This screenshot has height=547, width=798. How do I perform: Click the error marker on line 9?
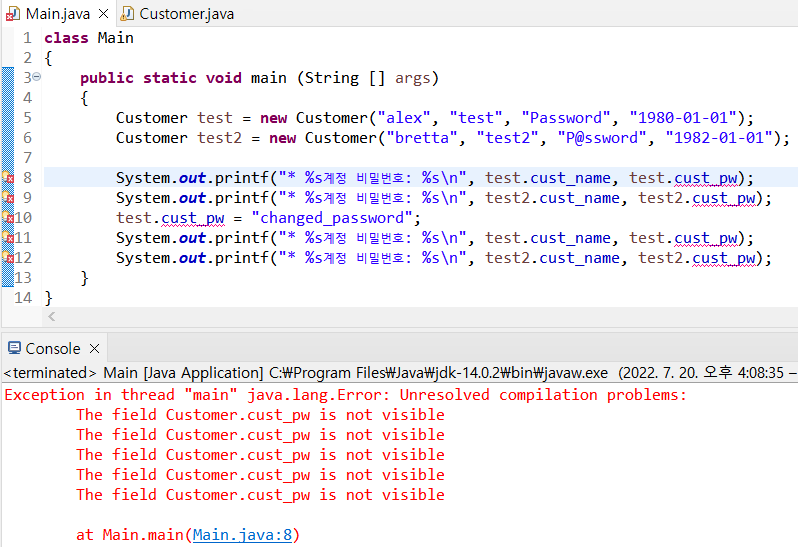pos(8,197)
